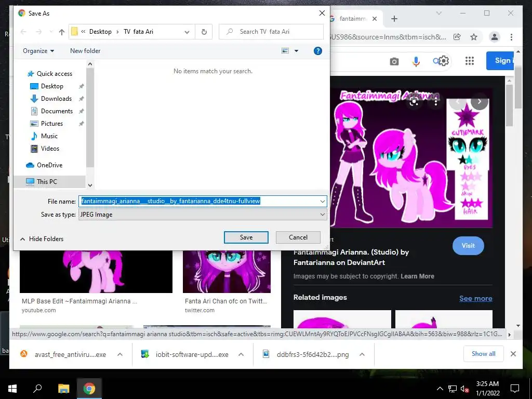The image size is (532, 399).
Task: Click the share page icon in address bar
Action: point(457,37)
